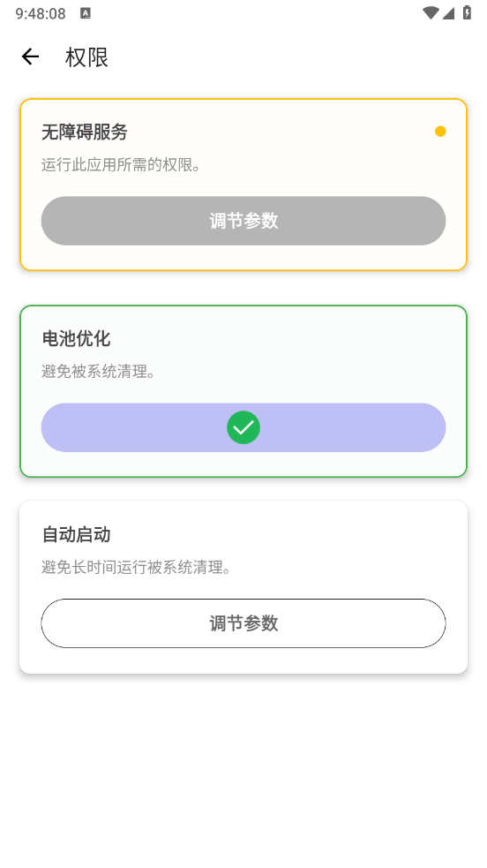Tap the 权限 page title
Screen dimensions: 487x868
click(x=86, y=57)
